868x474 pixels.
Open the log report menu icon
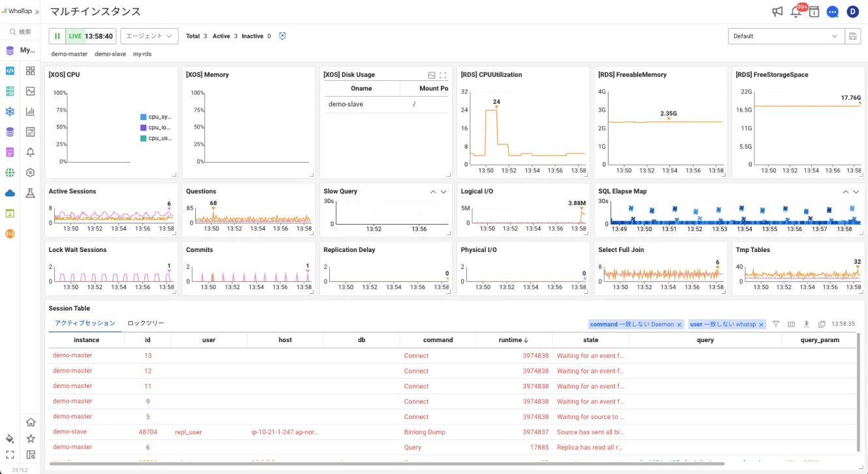[x=30, y=132]
